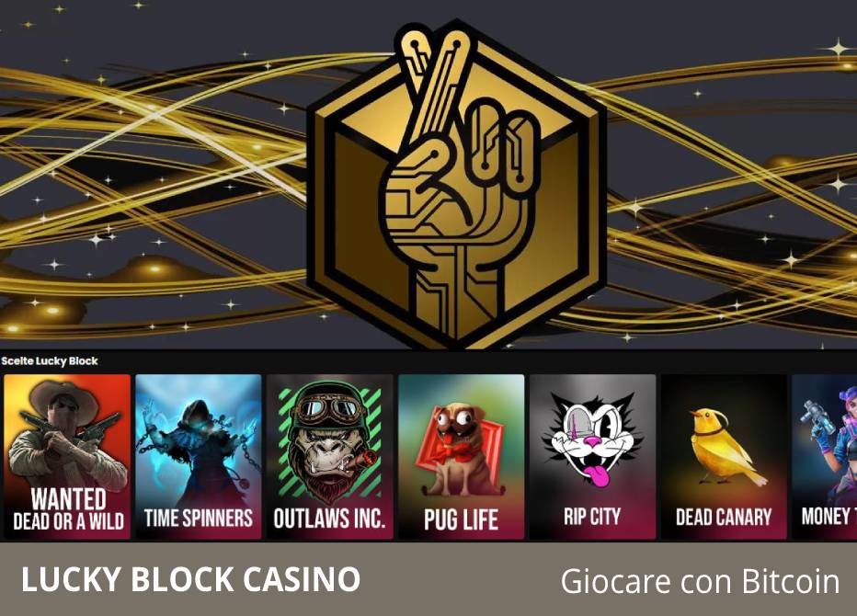Click the WANTED title text on first card

pyautogui.click(x=68, y=499)
